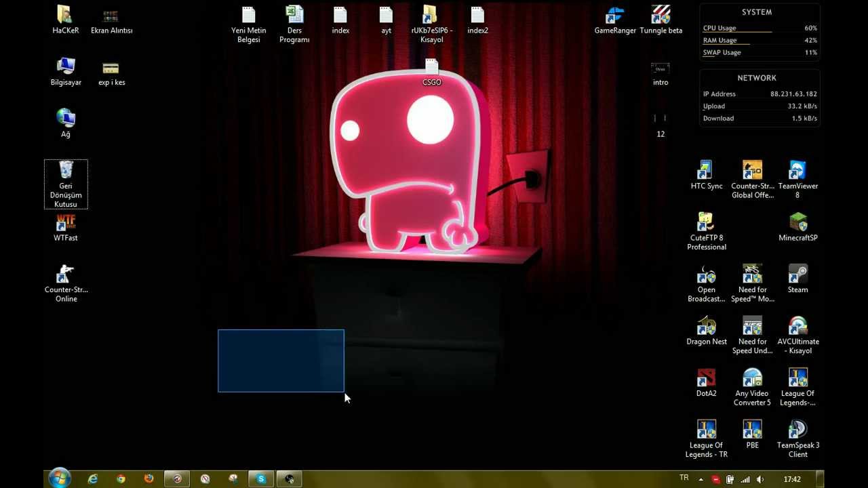868x488 pixels.
Task: Open the rUKb7eSlP6 - Kısayol shortcut
Action: coord(431,24)
